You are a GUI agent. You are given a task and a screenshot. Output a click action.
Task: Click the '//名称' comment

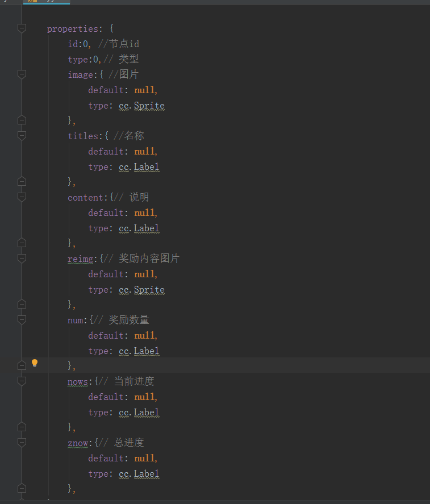click(129, 136)
